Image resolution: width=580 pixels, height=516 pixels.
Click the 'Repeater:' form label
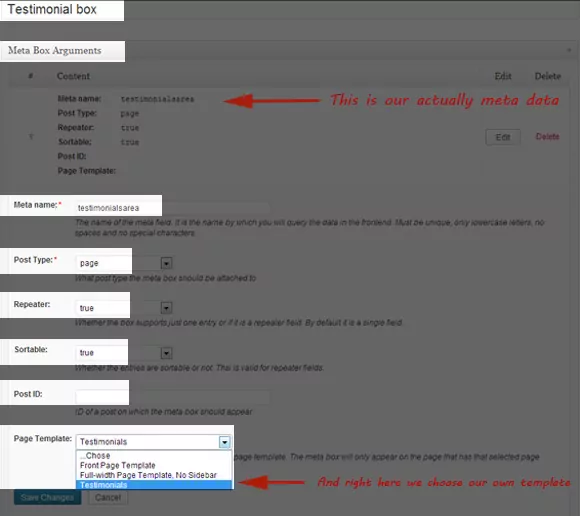click(32, 304)
